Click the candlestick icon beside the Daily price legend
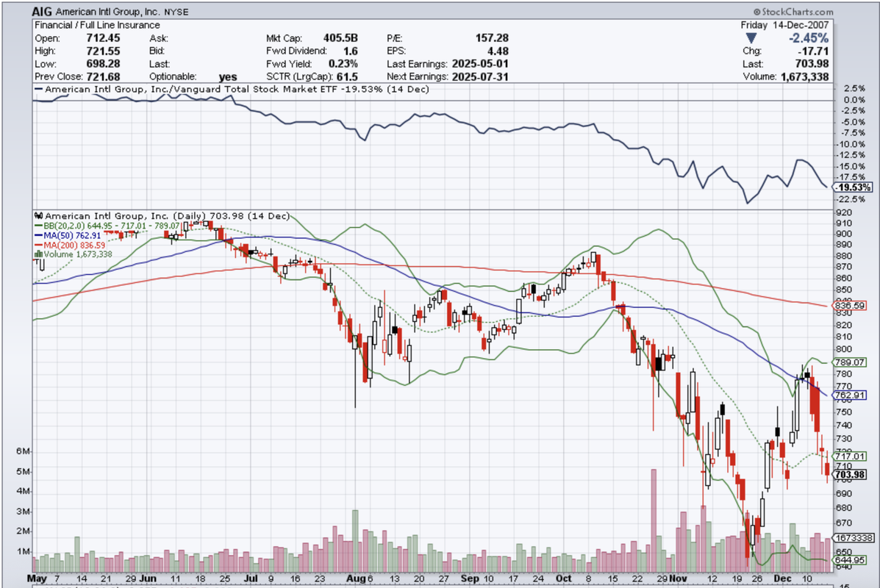The height and width of the screenshot is (588, 880). (x=39, y=216)
